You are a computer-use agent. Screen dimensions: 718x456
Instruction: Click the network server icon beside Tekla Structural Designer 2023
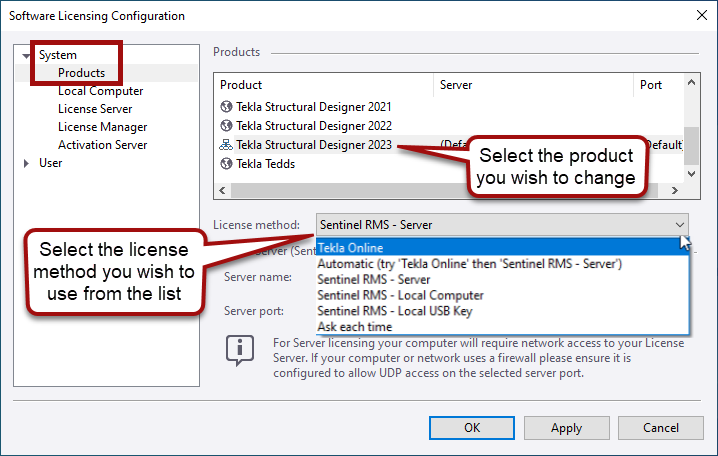(226, 145)
